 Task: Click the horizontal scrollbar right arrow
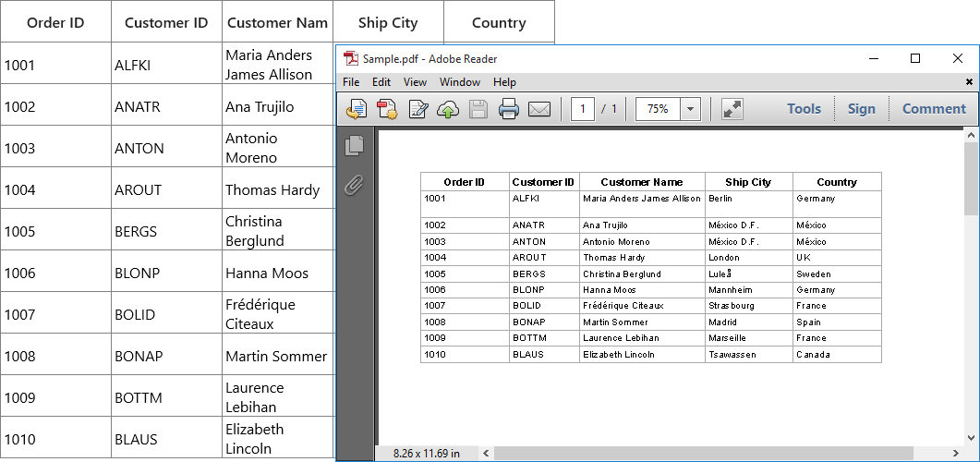[956, 453]
